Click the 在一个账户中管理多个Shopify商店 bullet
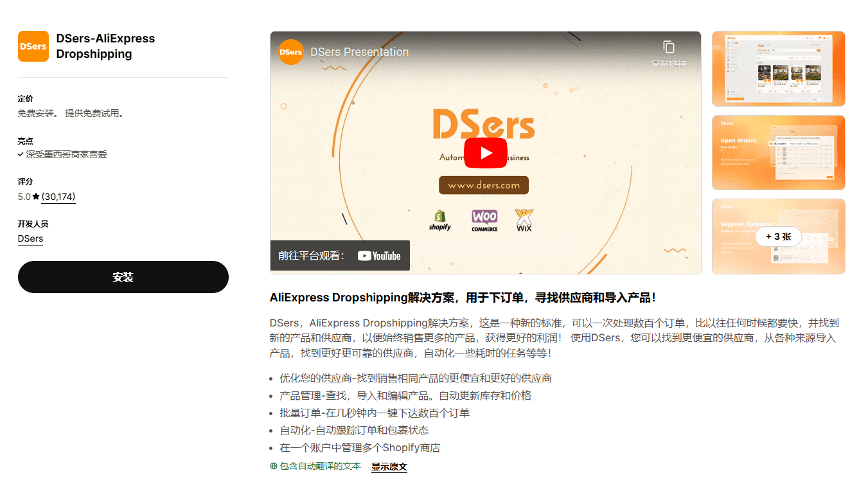 click(x=360, y=447)
